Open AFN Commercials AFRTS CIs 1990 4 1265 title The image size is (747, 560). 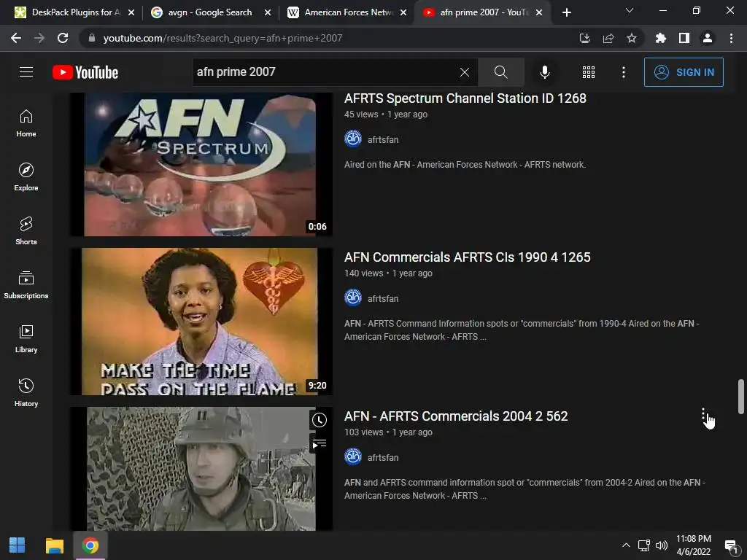468,257
